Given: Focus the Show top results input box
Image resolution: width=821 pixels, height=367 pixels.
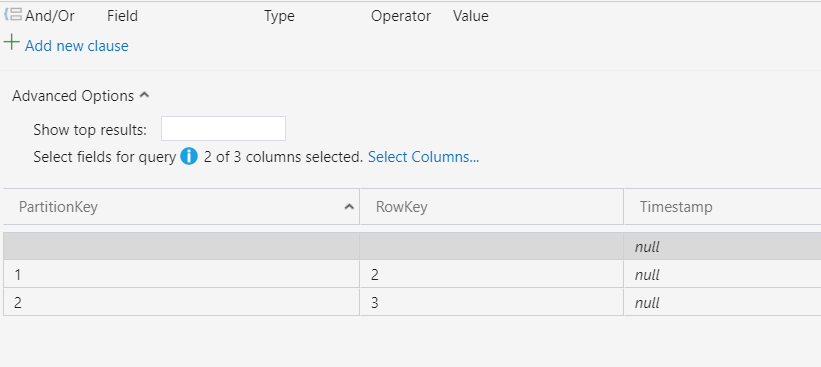Looking at the screenshot, I should tap(223, 129).
